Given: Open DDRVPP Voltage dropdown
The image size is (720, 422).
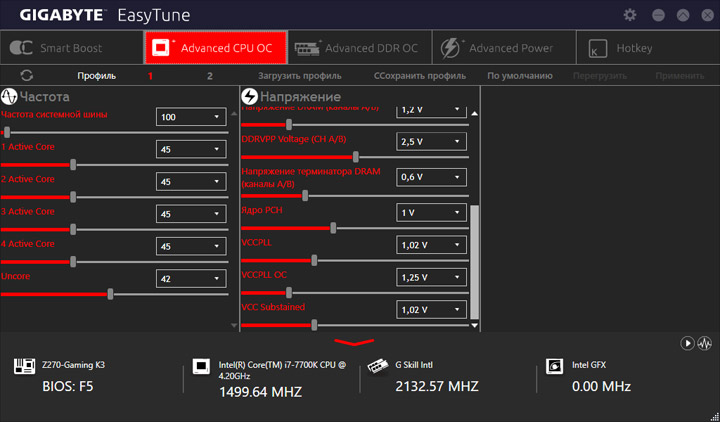Looking at the screenshot, I should (x=431, y=141).
